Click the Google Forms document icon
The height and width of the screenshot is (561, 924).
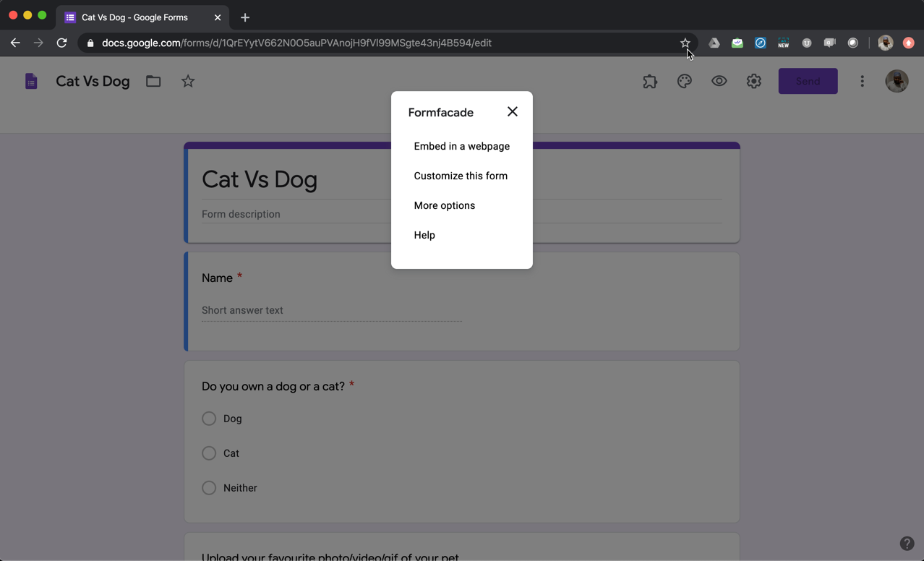point(30,80)
